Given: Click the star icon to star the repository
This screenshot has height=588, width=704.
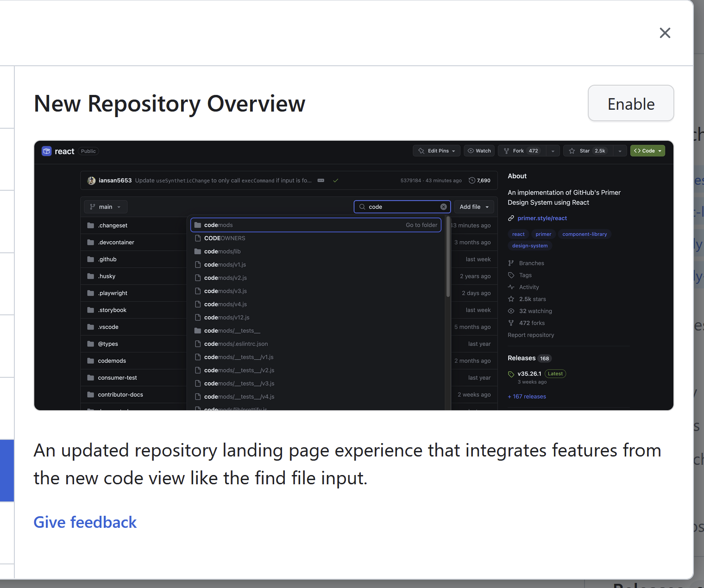Looking at the screenshot, I should (573, 150).
